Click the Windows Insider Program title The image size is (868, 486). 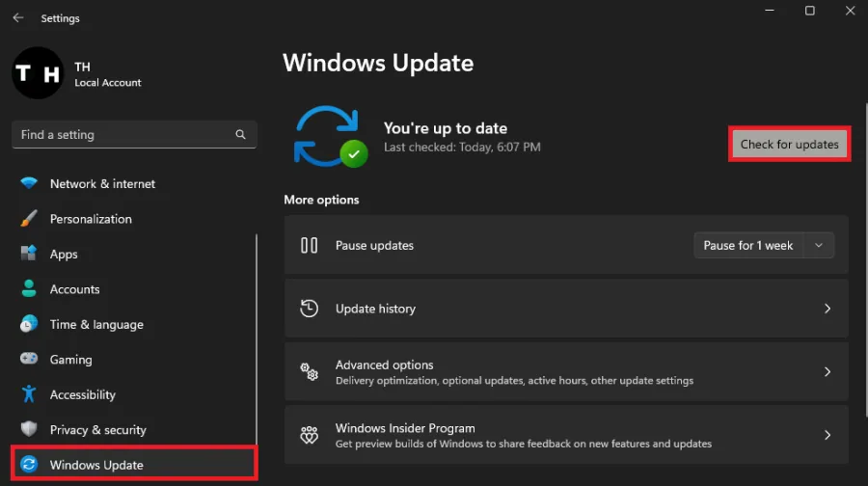(x=405, y=428)
